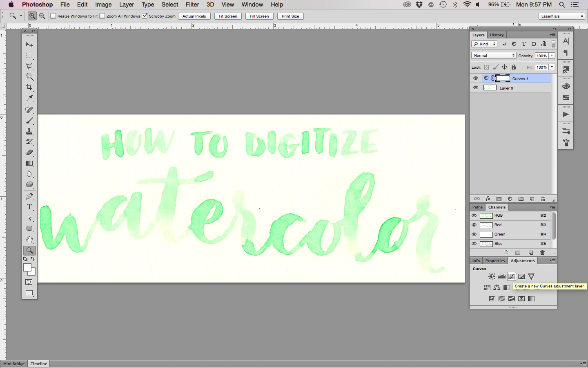Image resolution: width=588 pixels, height=368 pixels.
Task: Hide the Curves 1 layer
Action: [476, 78]
